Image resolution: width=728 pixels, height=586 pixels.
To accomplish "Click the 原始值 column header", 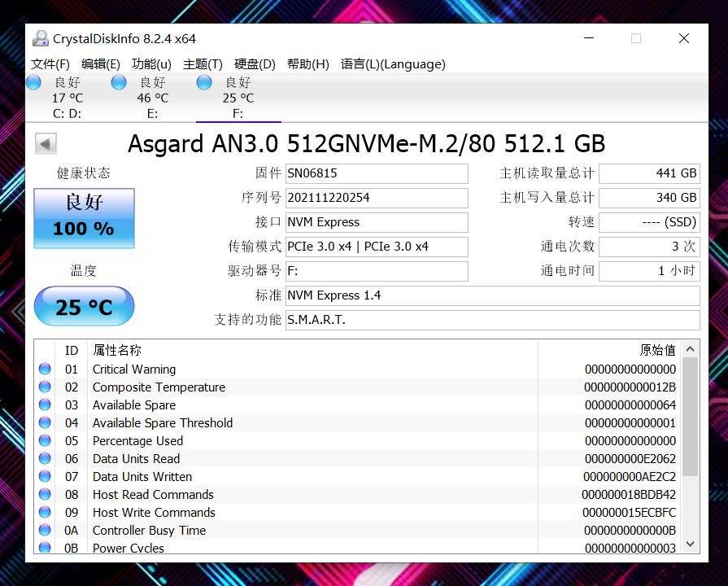I will pos(609,351).
